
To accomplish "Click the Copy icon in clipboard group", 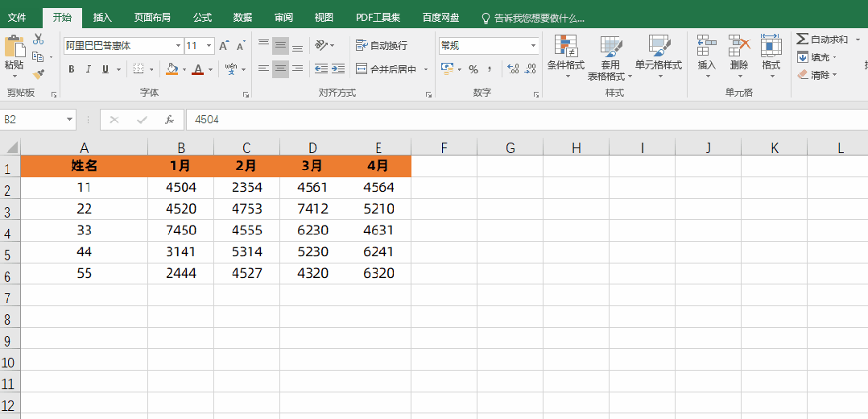I will 38,56.
